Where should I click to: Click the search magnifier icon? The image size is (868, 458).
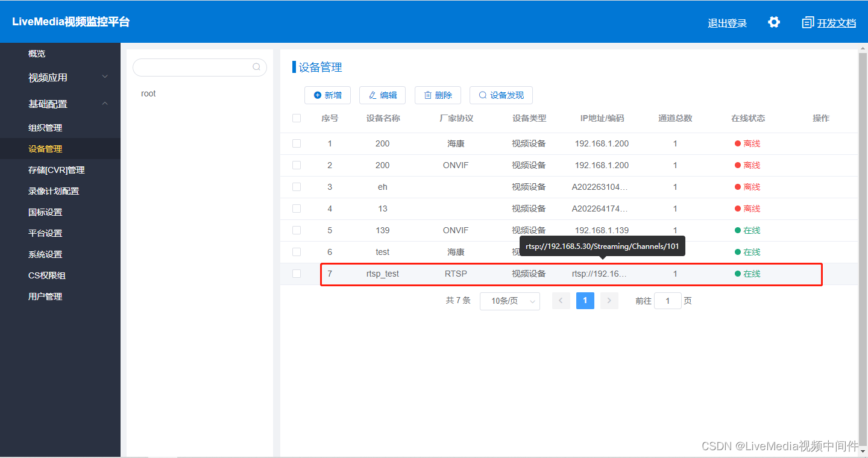click(x=256, y=67)
